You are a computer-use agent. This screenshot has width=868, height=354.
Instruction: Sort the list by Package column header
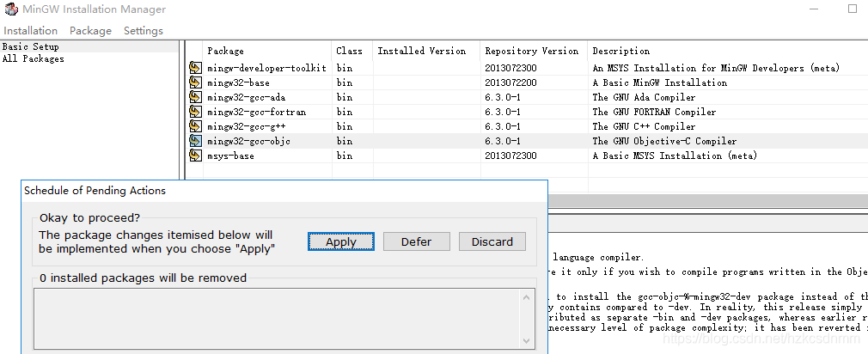point(267,51)
